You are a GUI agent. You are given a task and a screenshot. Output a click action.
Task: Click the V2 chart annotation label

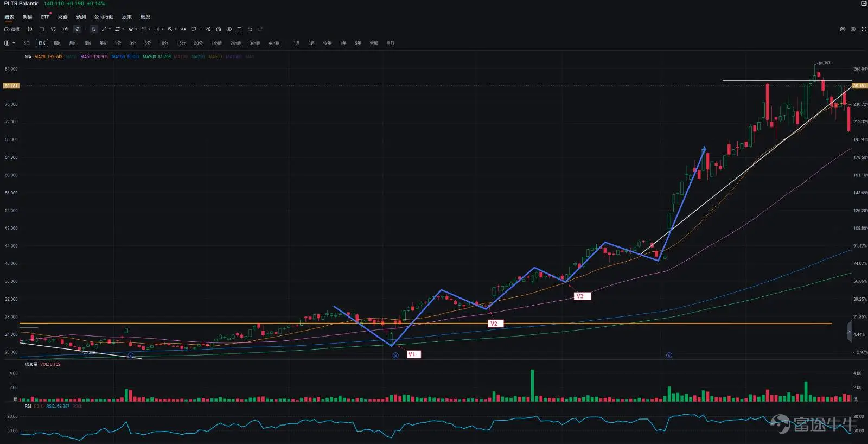(x=494, y=324)
